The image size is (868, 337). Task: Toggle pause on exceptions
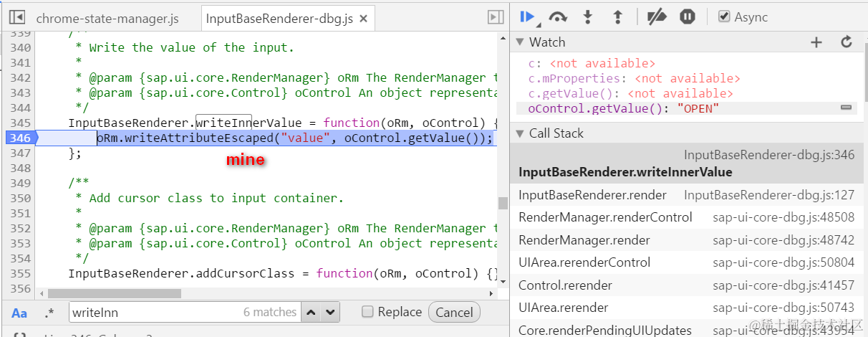[688, 16]
